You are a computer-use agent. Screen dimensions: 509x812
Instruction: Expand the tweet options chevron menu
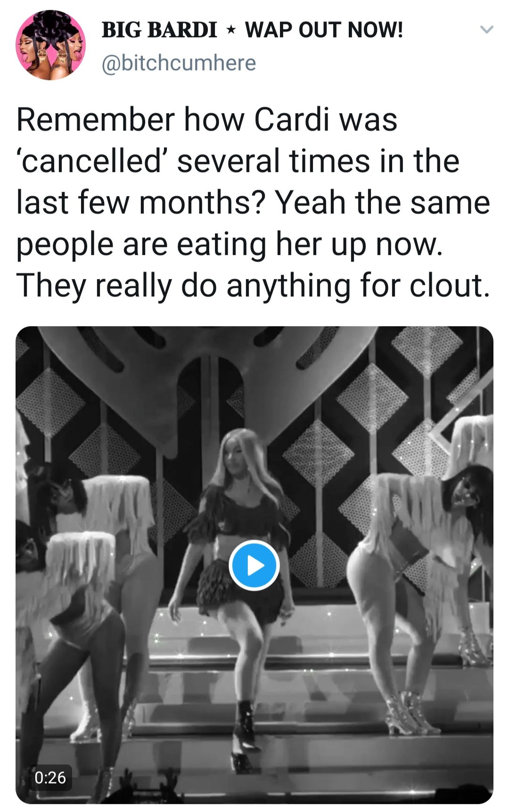point(486,30)
